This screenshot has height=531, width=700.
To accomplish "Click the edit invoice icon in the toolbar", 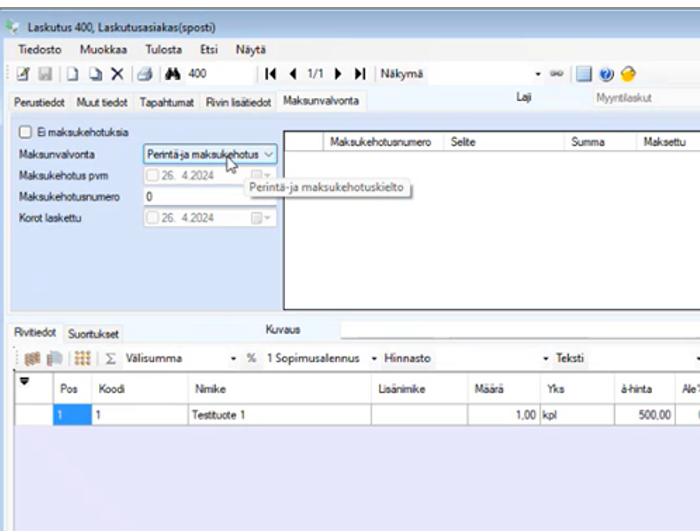I will coord(23,74).
